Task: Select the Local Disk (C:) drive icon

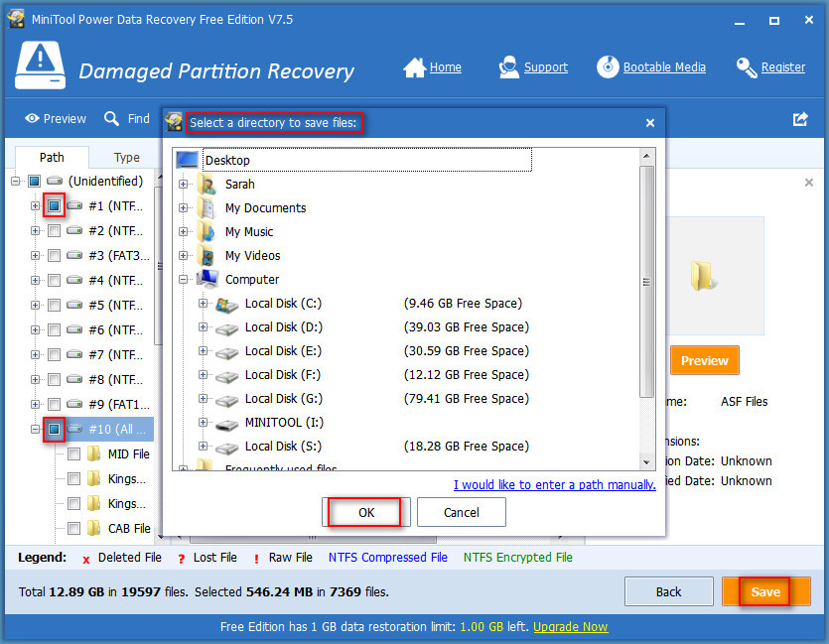Action: 226,305
